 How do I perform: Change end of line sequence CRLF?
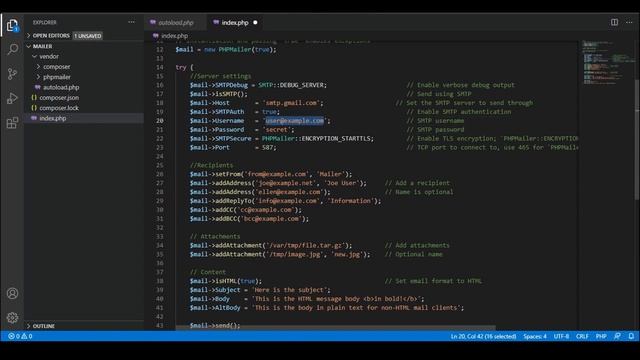point(582,336)
